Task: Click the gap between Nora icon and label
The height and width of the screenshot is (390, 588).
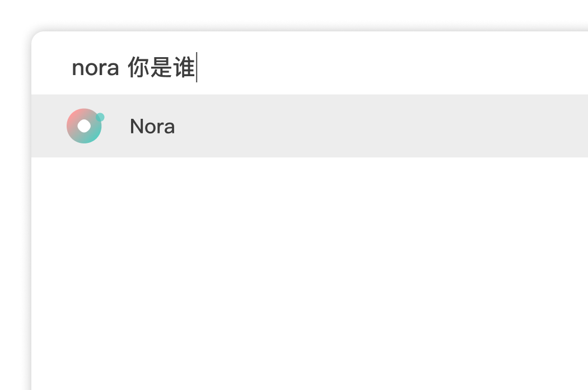Action: point(118,126)
